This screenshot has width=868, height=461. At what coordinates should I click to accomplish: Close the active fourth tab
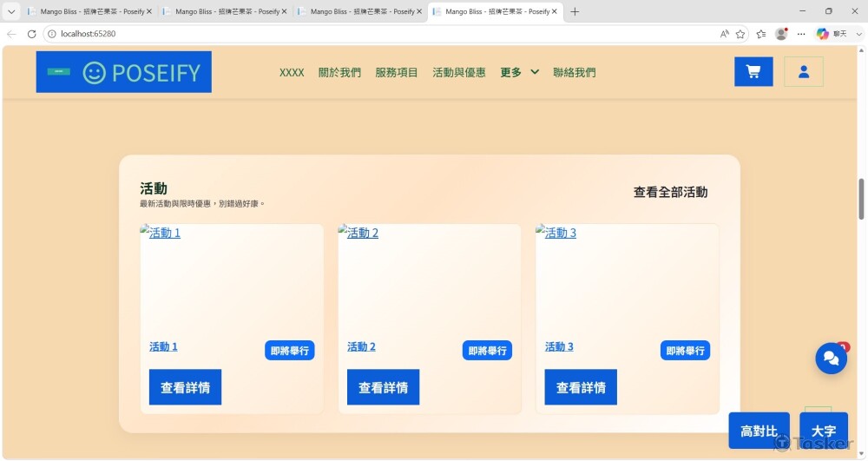(554, 11)
